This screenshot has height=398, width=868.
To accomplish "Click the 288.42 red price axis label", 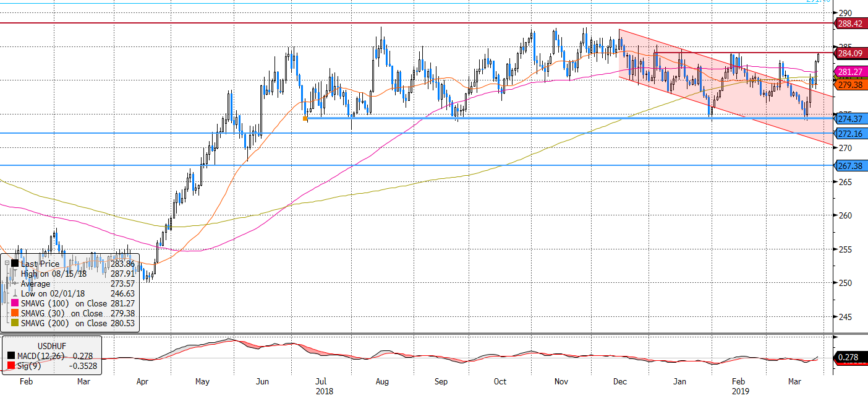I will click(852, 23).
